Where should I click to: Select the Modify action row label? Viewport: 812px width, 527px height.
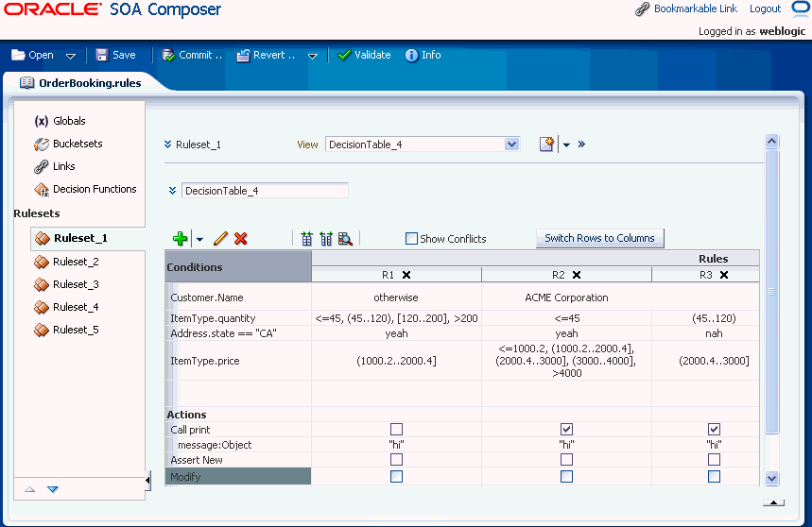point(238,476)
